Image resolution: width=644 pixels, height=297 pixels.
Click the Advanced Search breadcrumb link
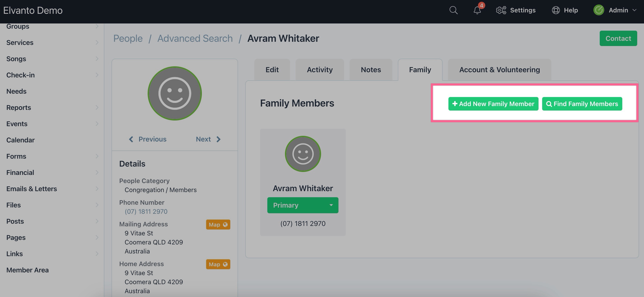pos(195,38)
